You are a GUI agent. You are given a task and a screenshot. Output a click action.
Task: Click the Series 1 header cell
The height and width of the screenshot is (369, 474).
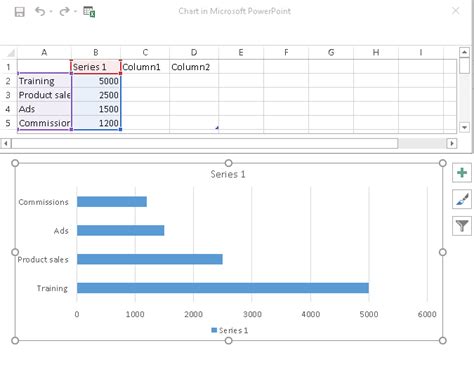pyautogui.click(x=96, y=67)
